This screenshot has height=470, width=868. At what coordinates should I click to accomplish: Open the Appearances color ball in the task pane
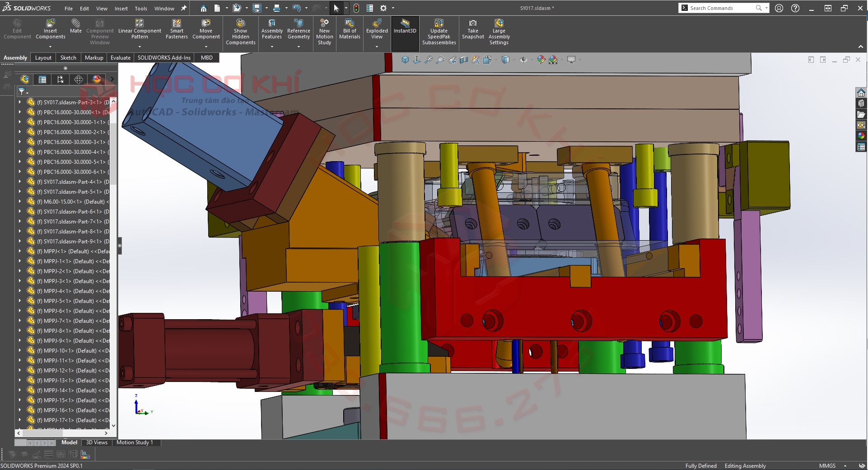[x=861, y=136]
